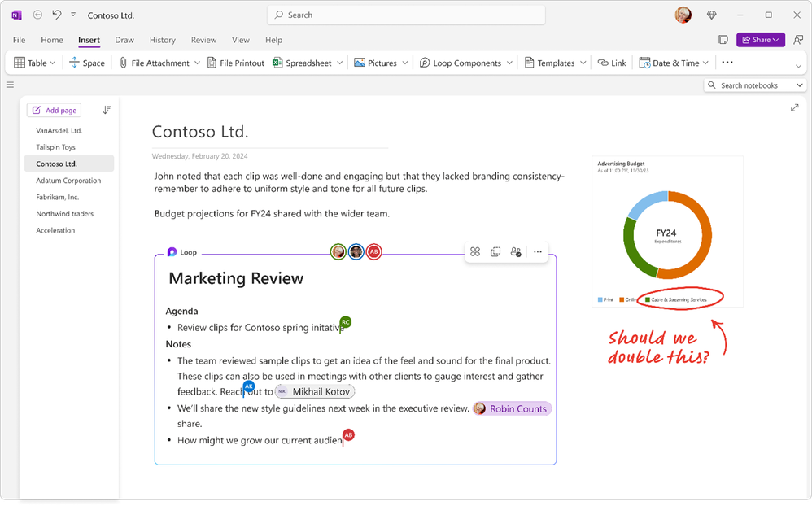The height and width of the screenshot is (506, 812).
Task: Open the Loop component more options menu
Action: pyautogui.click(x=538, y=251)
